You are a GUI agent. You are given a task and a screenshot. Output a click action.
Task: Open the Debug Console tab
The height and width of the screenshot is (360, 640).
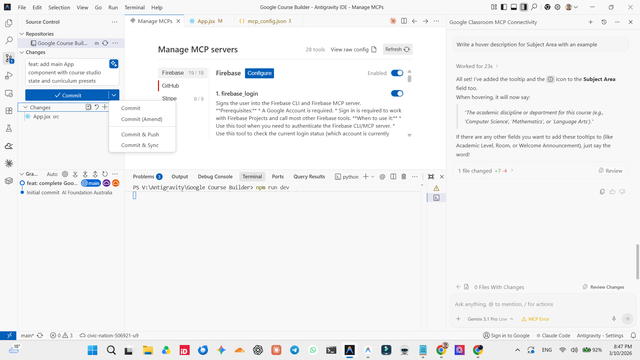[215, 177]
